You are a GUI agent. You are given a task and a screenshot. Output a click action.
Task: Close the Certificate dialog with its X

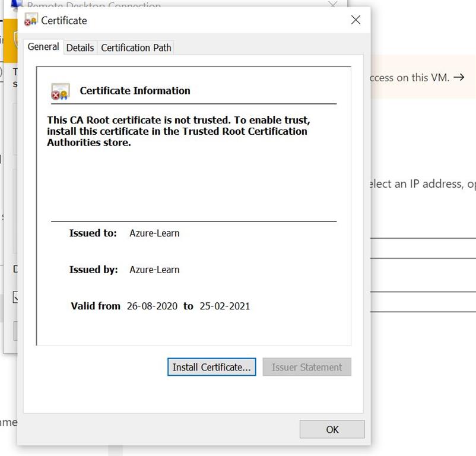[356, 20]
